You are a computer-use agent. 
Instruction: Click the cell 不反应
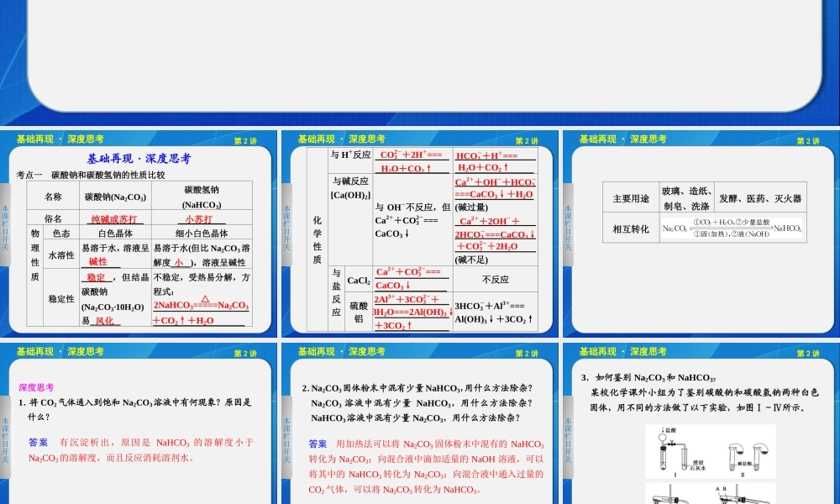[x=495, y=279]
